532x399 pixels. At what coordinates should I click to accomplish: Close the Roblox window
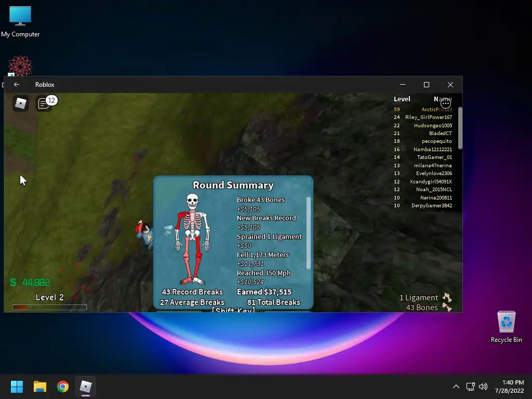pos(450,85)
